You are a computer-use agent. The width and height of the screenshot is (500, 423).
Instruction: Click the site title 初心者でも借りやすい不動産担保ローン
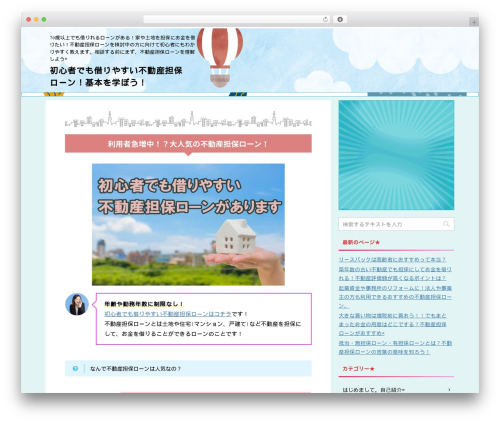(x=116, y=76)
